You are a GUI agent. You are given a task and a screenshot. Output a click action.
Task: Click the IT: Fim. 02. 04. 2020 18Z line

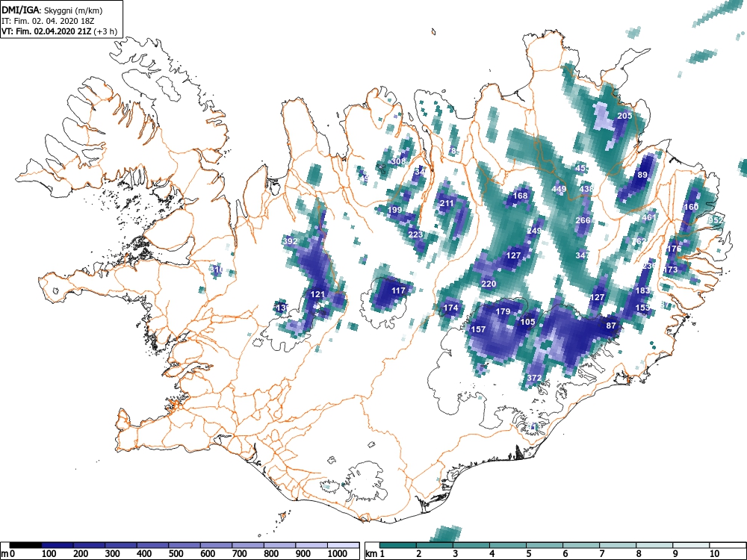46,21
